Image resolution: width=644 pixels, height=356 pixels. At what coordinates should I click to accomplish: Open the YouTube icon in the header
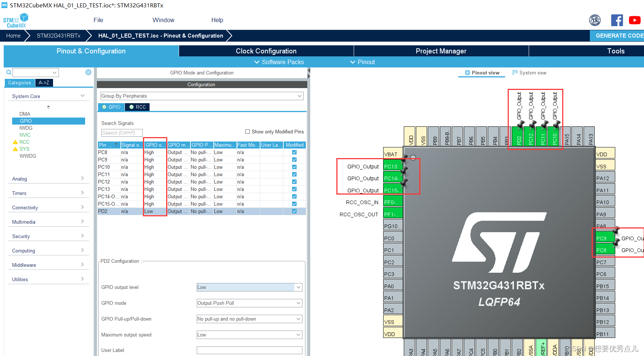tap(635, 20)
